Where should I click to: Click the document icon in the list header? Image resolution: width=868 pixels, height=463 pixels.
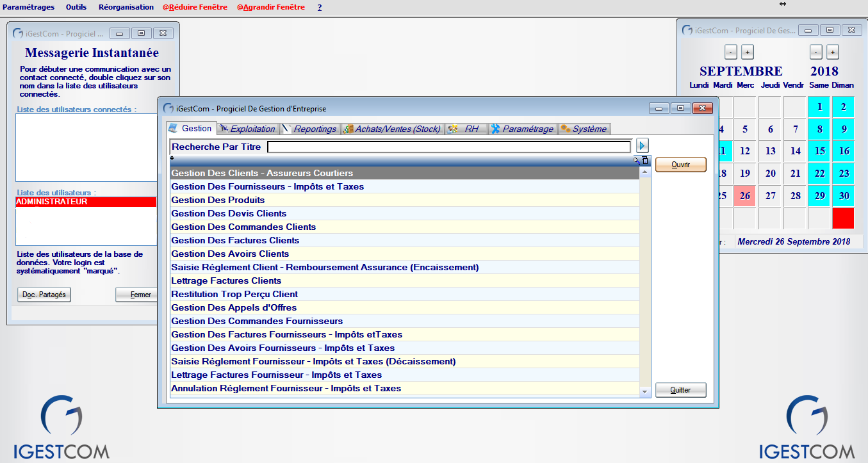click(x=645, y=160)
